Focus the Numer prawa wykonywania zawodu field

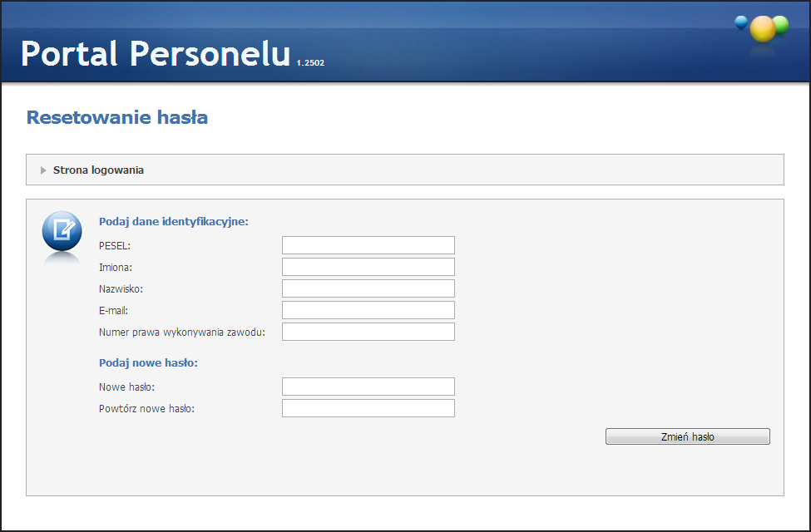click(x=368, y=332)
